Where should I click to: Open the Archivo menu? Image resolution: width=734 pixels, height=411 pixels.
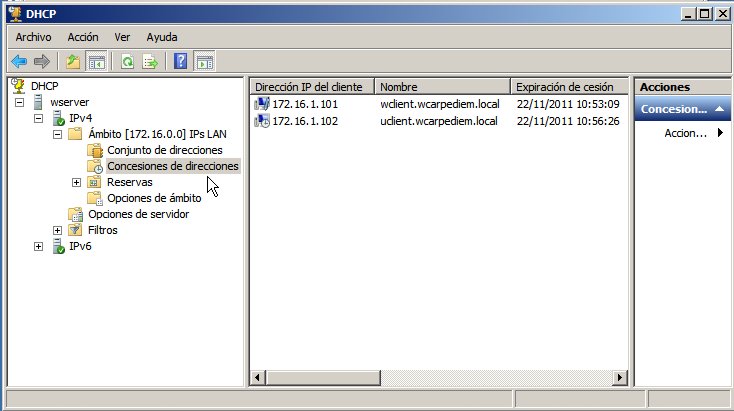33,37
